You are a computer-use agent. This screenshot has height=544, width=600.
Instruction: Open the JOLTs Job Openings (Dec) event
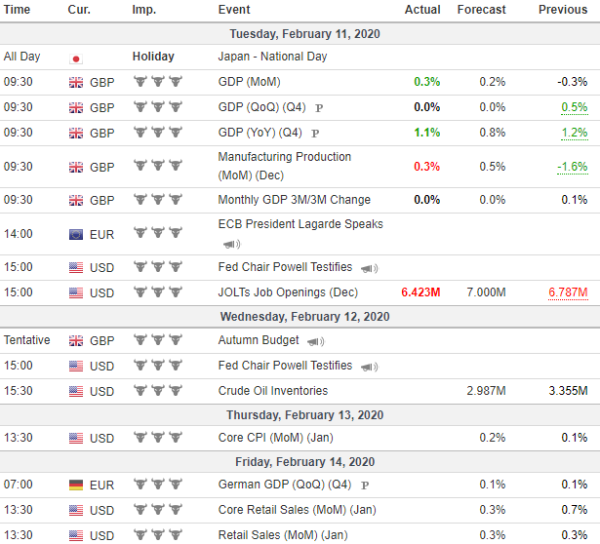point(288,292)
